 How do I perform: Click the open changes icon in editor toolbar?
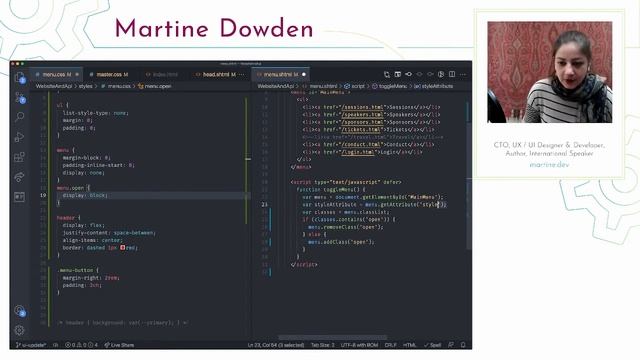(387, 74)
